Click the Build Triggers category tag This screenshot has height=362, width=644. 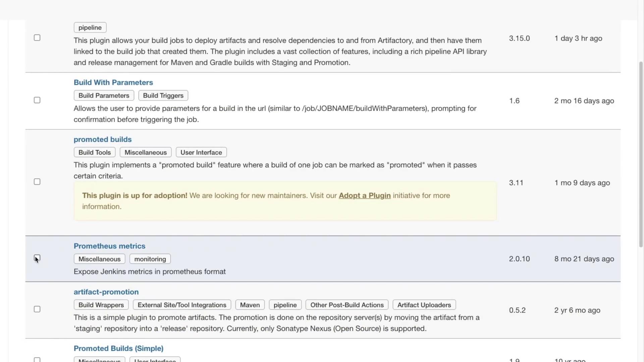click(x=163, y=96)
